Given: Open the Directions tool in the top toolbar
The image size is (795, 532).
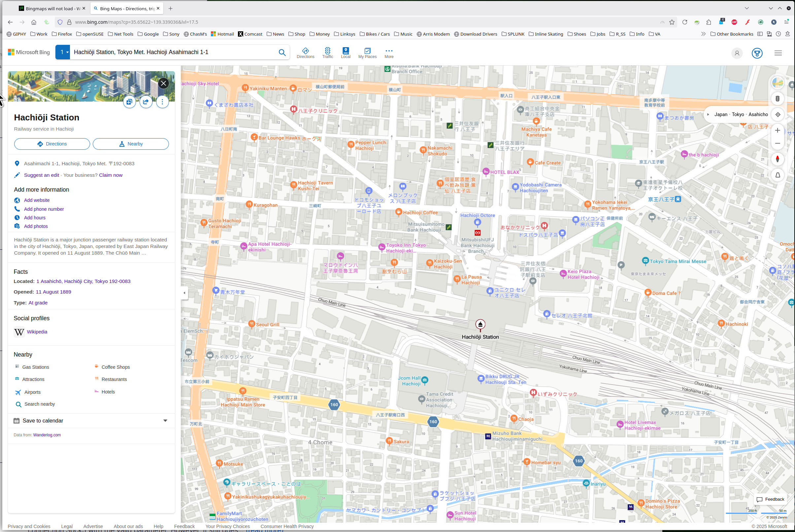Looking at the screenshot, I should 305,52.
